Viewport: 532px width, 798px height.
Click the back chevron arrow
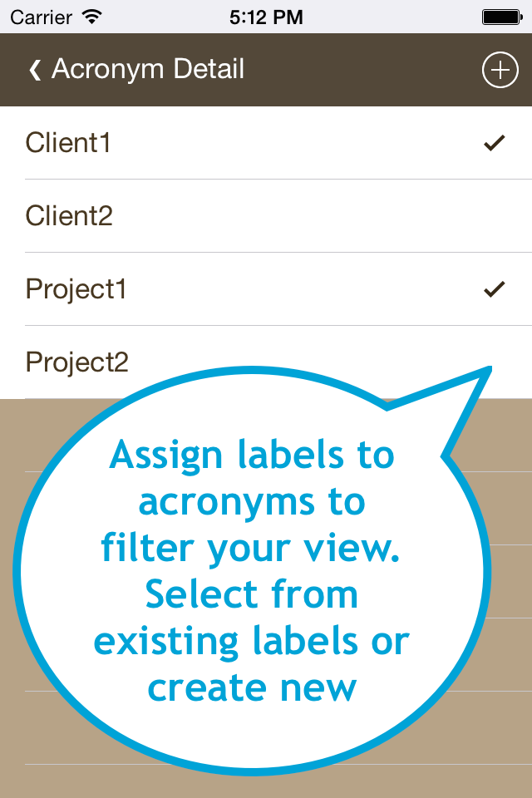(x=34, y=71)
